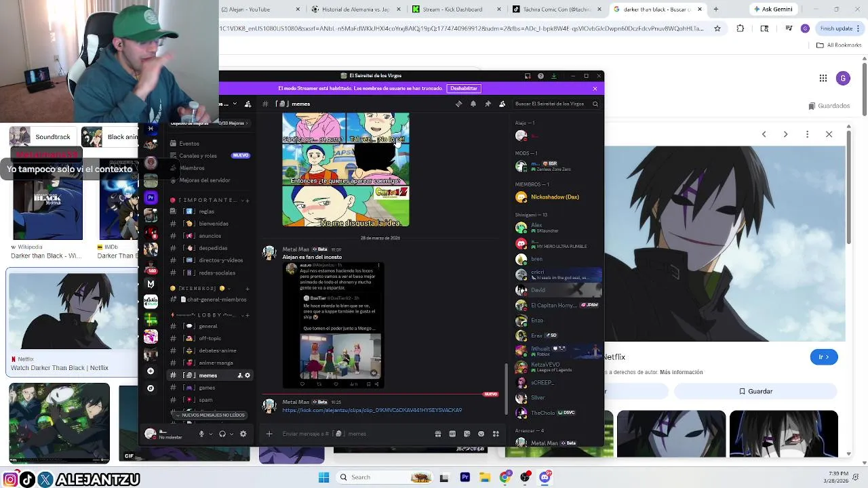This screenshot has width=868, height=488.
Task: Dismiss the streamer mode banner
Action: point(595,88)
